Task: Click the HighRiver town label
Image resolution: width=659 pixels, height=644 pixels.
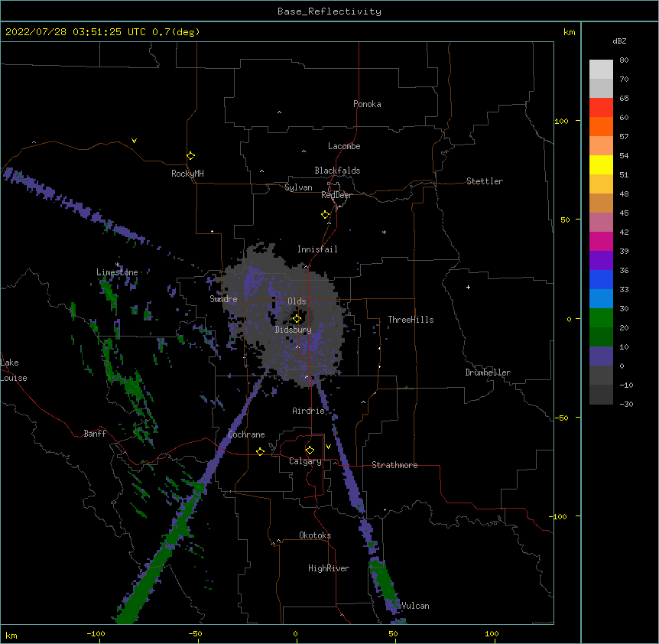Action: click(329, 568)
